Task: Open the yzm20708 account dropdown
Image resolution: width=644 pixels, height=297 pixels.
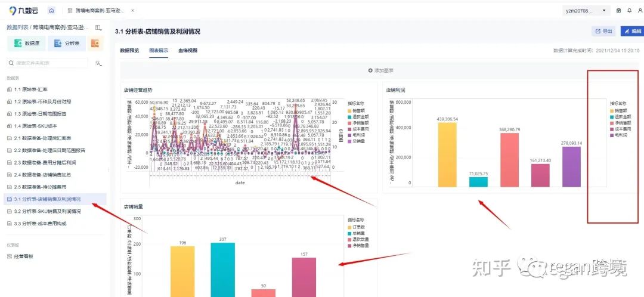Action: click(586, 11)
